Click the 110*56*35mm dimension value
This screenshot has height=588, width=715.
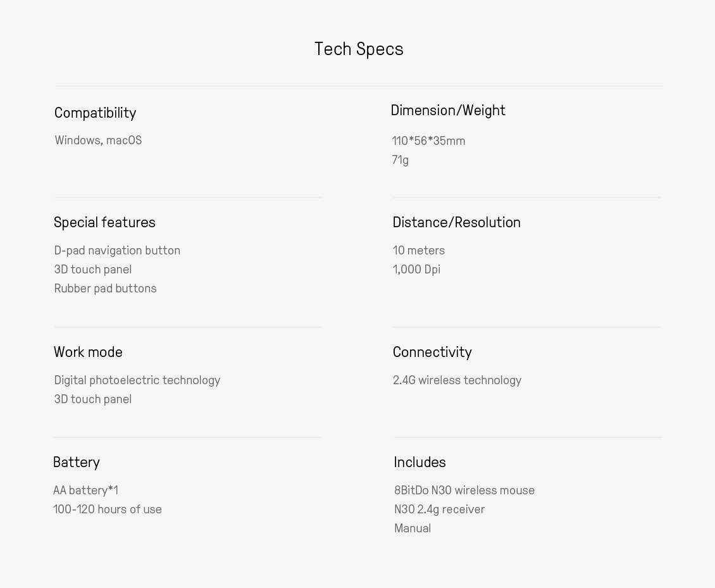coord(428,141)
